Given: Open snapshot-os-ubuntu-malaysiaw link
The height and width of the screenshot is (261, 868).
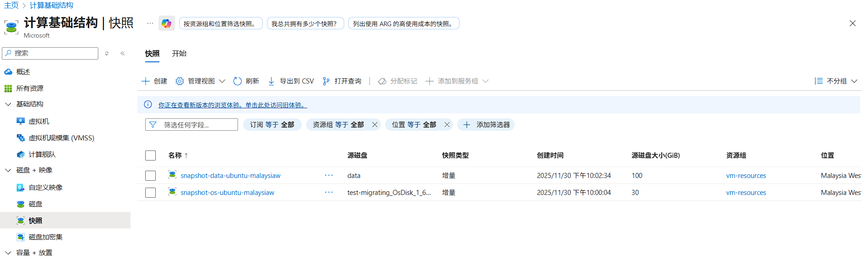Looking at the screenshot, I should tap(227, 193).
